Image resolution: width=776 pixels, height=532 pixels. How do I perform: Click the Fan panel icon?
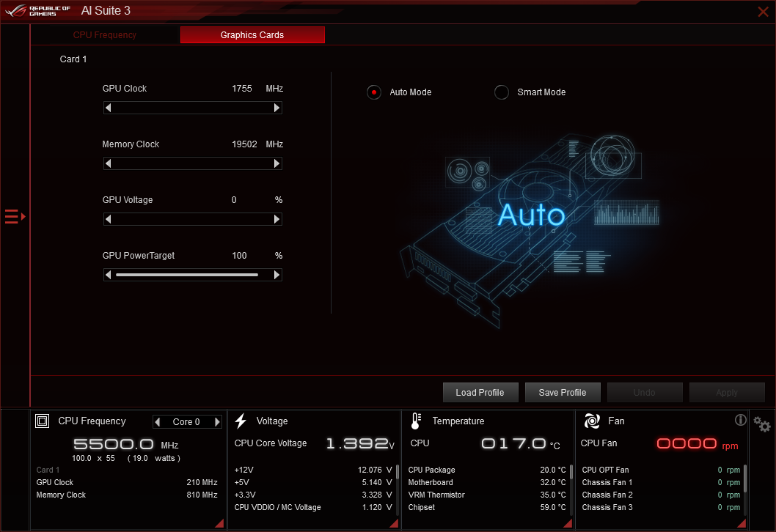click(590, 421)
